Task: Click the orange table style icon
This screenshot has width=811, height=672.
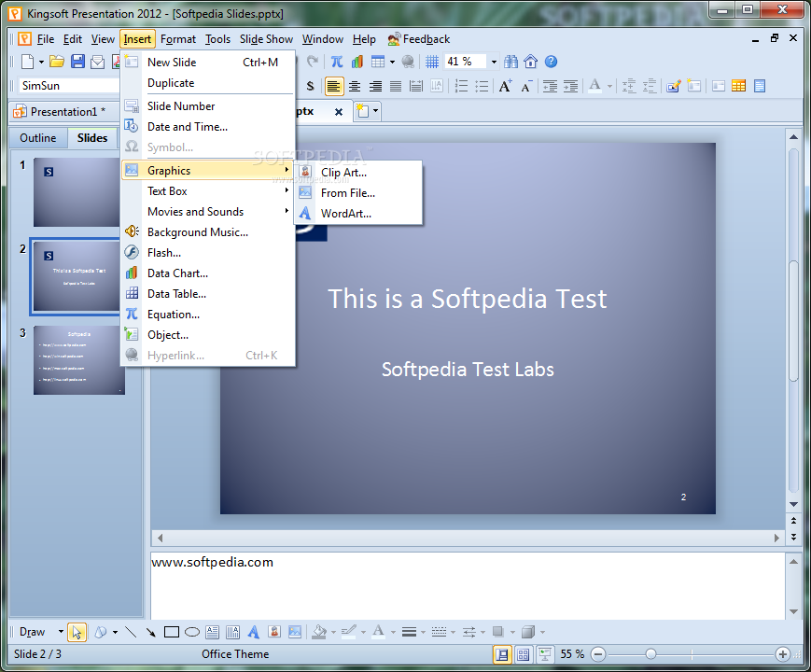Action: (738, 86)
